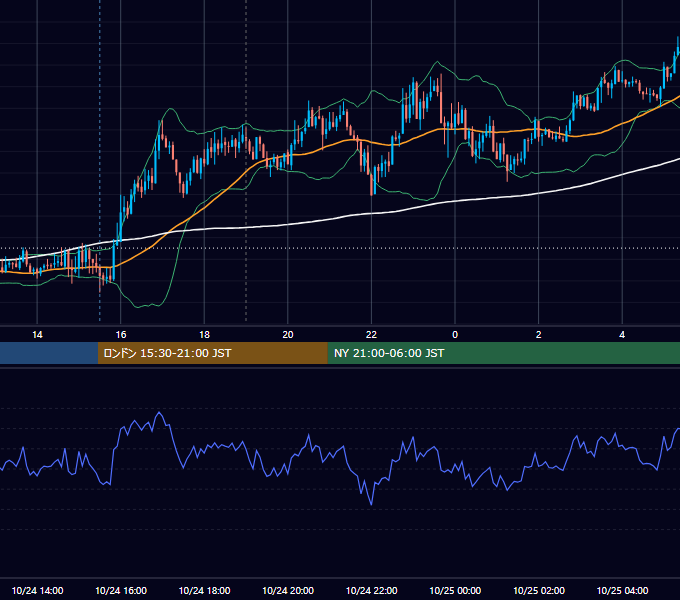680x600 pixels.
Task: Click hour label 20 on price chart axis
Action: 288,335
